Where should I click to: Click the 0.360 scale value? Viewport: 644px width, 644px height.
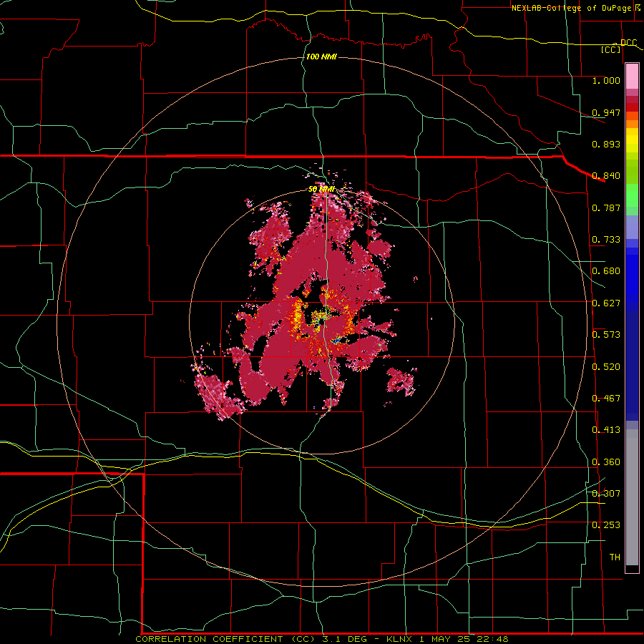pyautogui.click(x=606, y=462)
